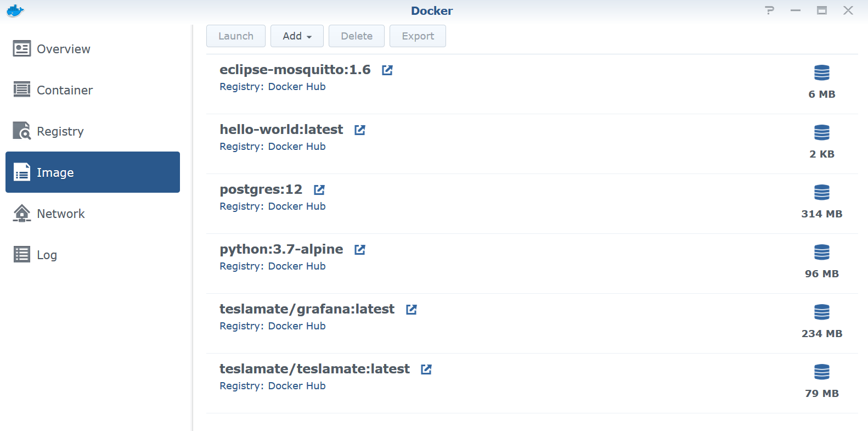Click the Docker whale logo icon
868x431 pixels.
coord(15,10)
